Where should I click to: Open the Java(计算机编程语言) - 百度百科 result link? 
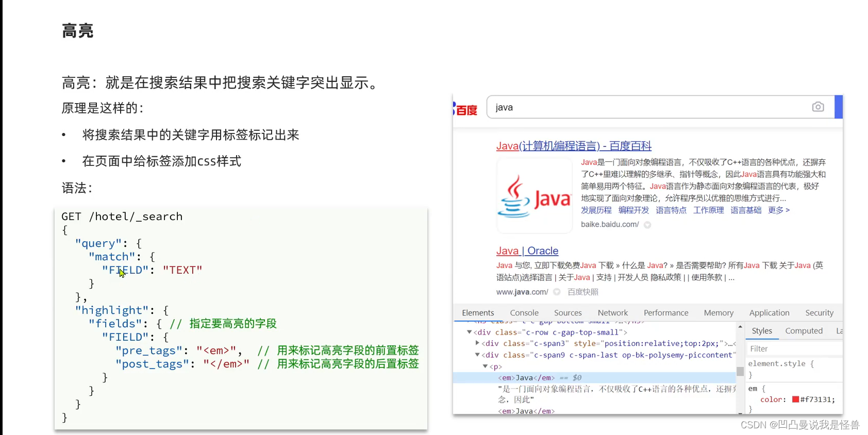[x=574, y=146]
